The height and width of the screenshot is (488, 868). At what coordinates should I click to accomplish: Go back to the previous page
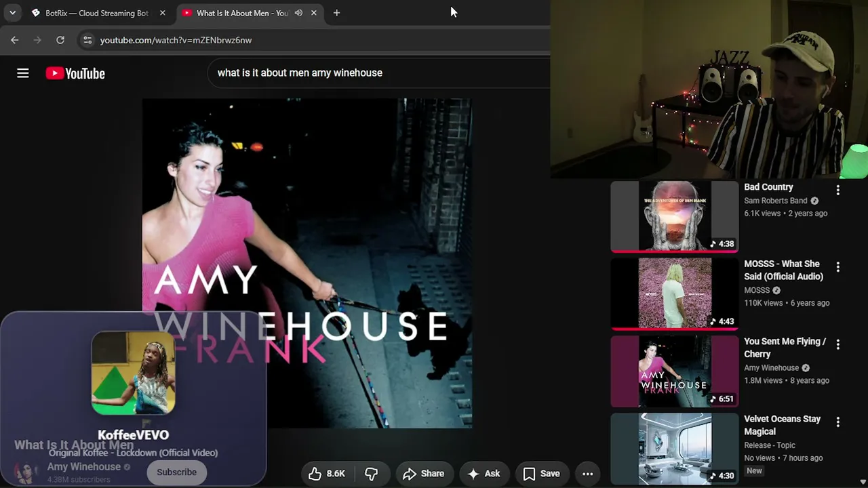coord(15,40)
